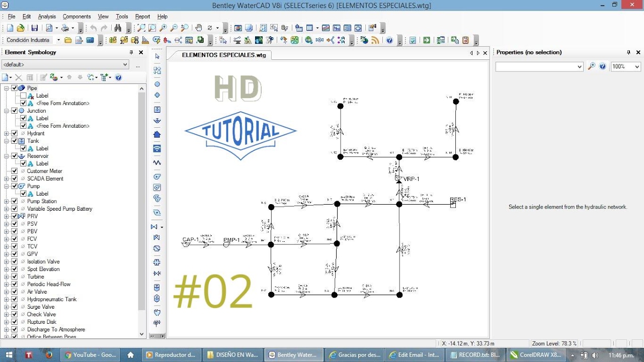
Task: Click the Find binoculars icon
Action: pyautogui.click(x=118, y=28)
